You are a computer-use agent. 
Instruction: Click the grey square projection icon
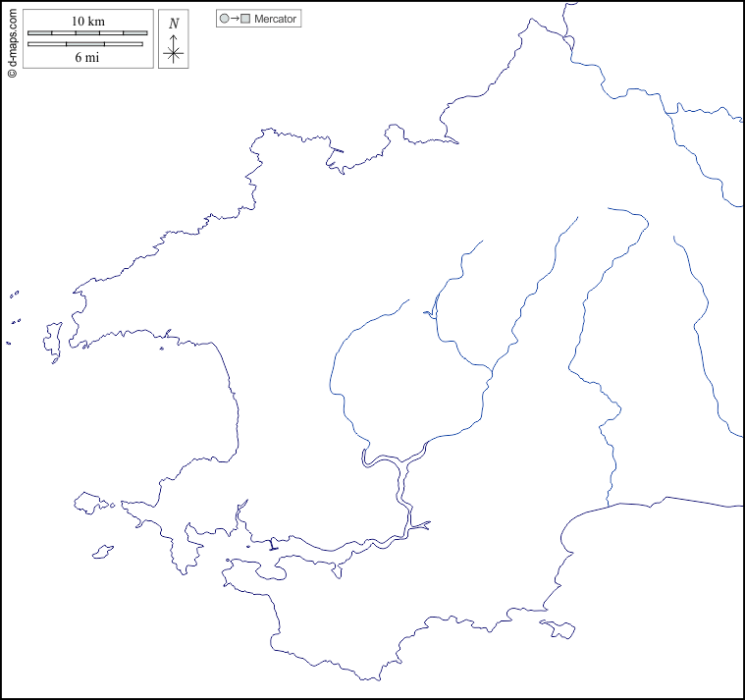(245, 19)
